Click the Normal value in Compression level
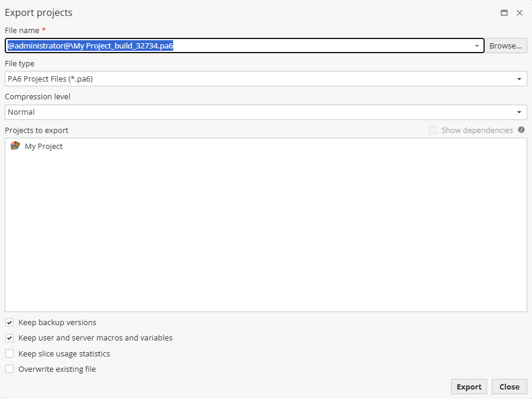 (x=21, y=112)
